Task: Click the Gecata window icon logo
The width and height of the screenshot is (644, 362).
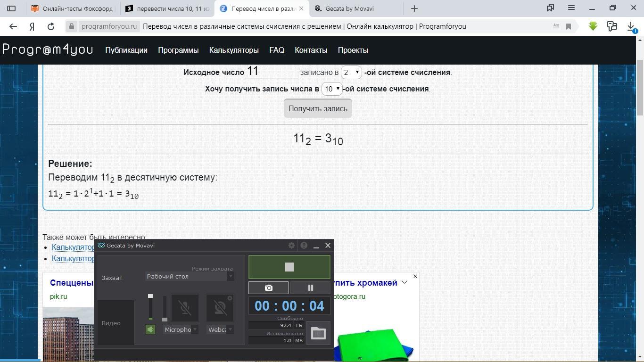Action: click(101, 246)
